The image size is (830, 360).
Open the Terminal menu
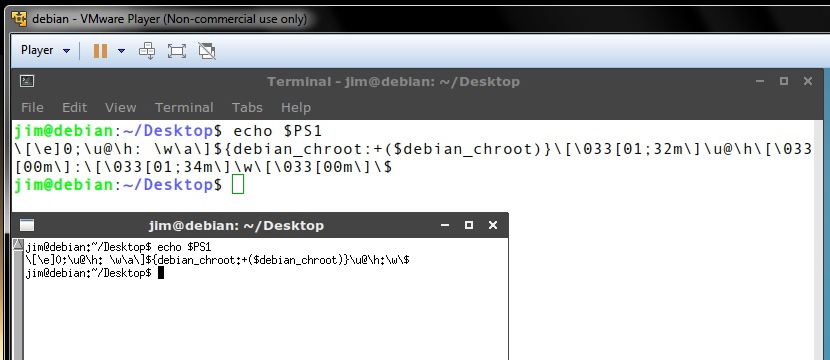pyautogui.click(x=184, y=107)
